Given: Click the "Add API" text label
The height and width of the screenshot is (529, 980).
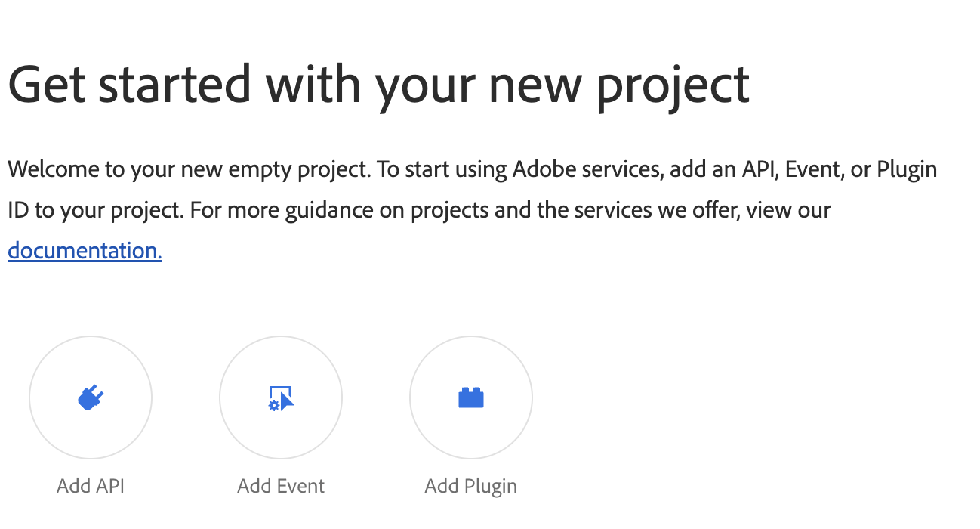Looking at the screenshot, I should 91,485.
